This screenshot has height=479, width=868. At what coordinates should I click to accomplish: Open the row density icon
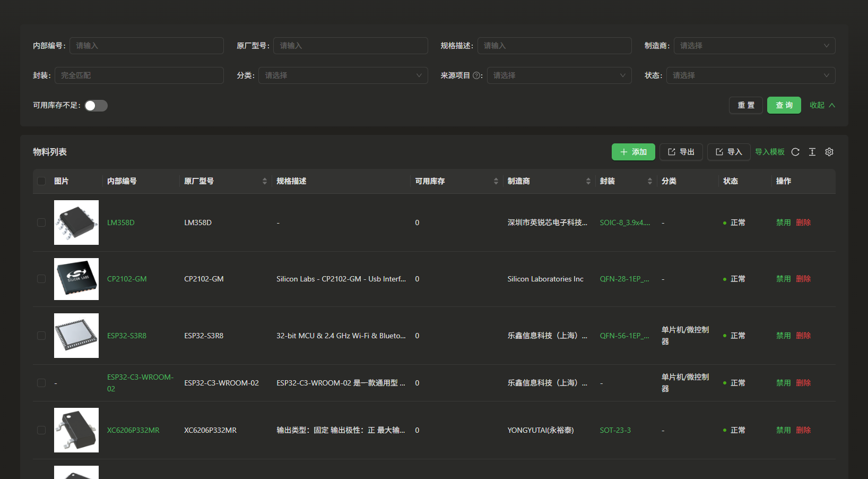812,152
